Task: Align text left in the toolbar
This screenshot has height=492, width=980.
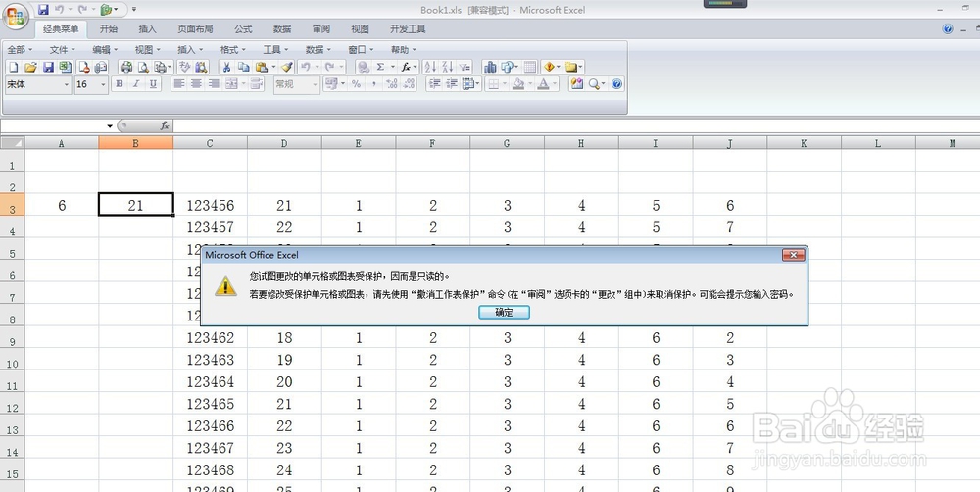Action: 179,83
